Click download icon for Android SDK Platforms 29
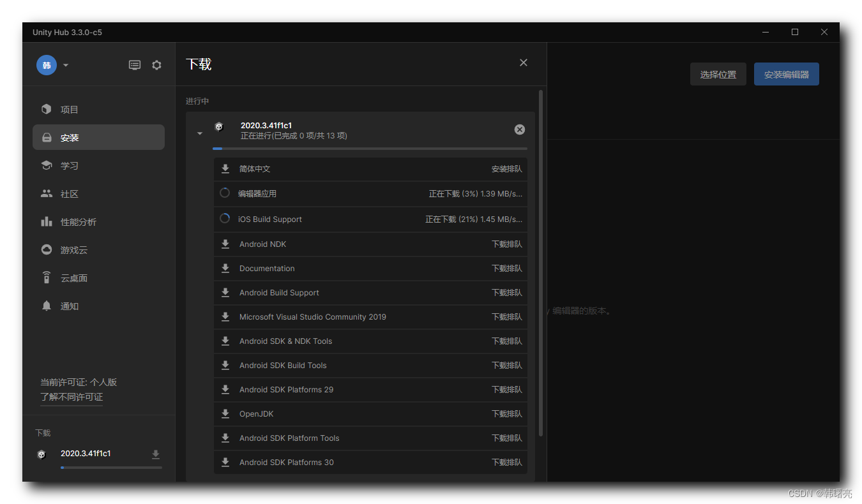862x504 pixels. [x=225, y=390]
